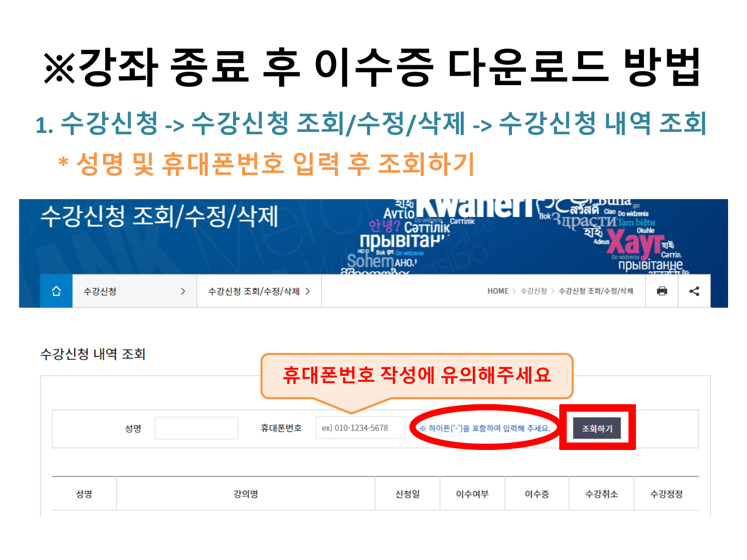Open 수강신청 breadcrumb link
Screen dimensions: 747x560
coord(533,291)
